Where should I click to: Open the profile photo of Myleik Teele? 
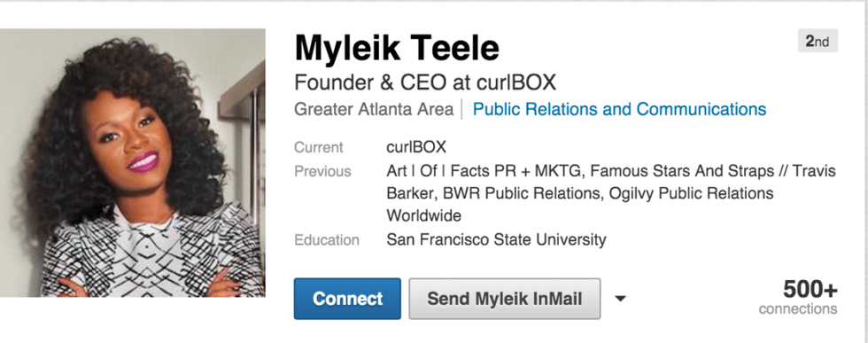132,163
